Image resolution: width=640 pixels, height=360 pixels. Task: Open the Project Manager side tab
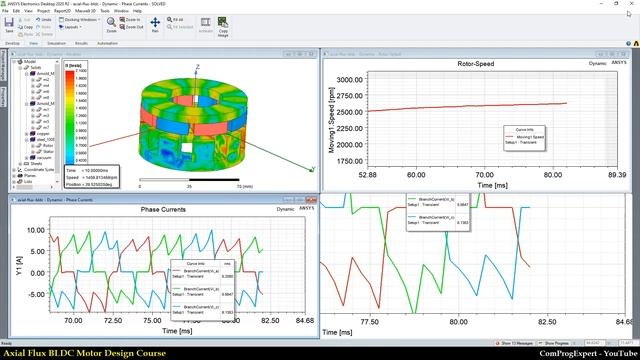coord(3,66)
